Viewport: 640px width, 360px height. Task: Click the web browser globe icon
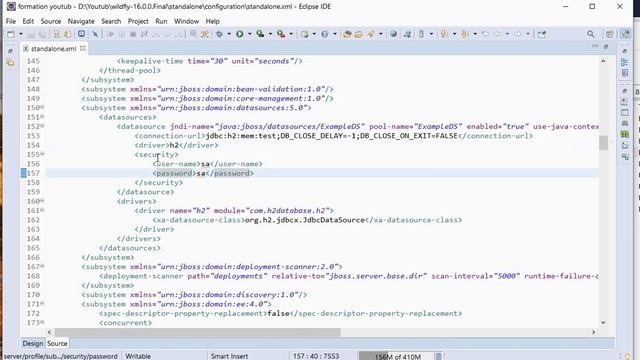393,34
